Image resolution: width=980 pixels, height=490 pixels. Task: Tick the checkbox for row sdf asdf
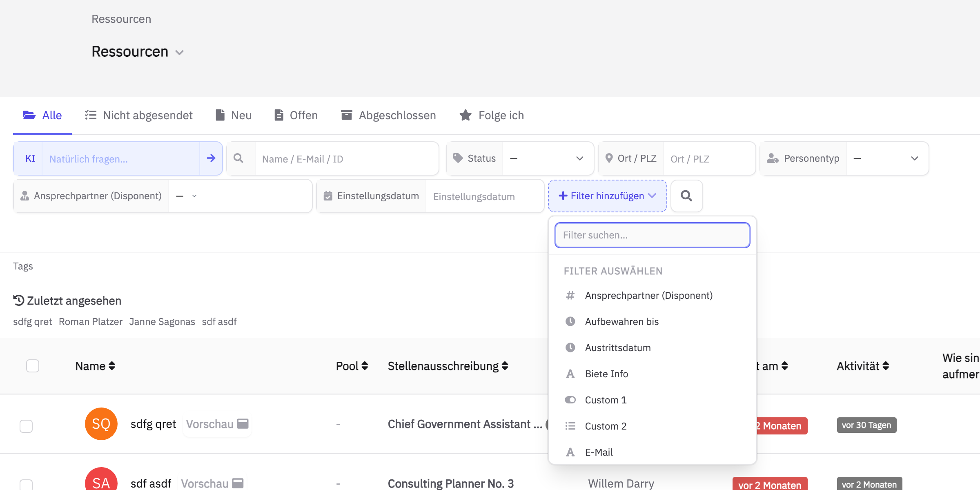click(x=26, y=484)
